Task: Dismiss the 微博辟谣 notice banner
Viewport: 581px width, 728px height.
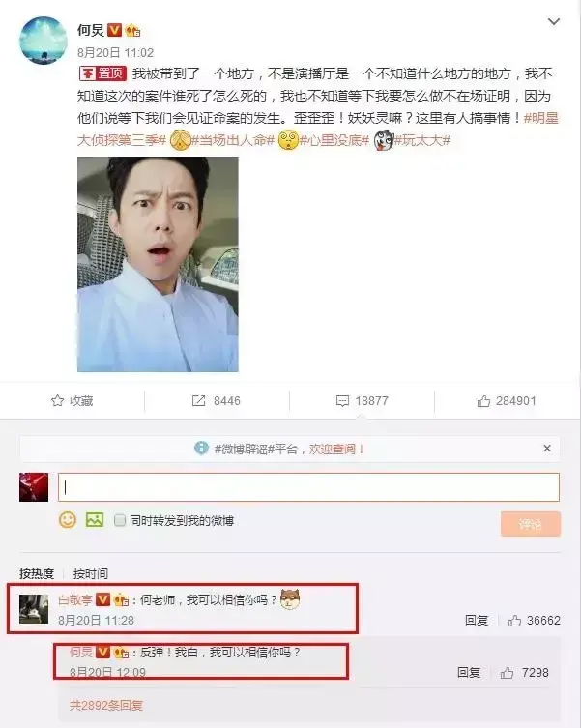Action: [x=547, y=448]
